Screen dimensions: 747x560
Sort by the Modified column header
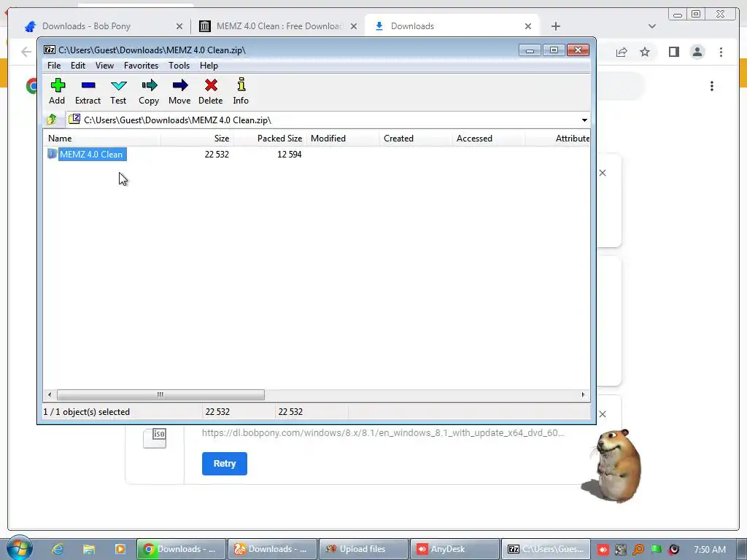coord(343,139)
